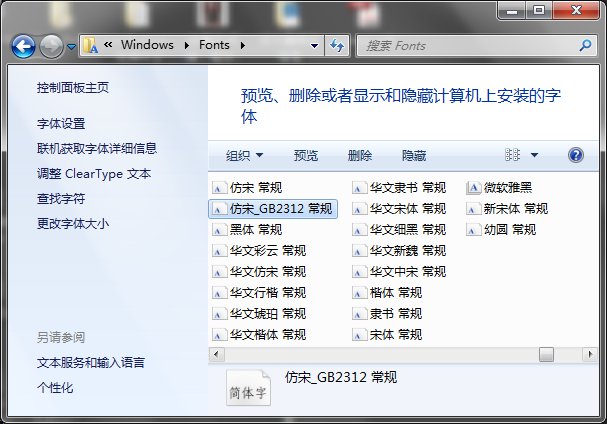Open the 组织 dropdown menu
This screenshot has height=424, width=607.
click(x=244, y=156)
